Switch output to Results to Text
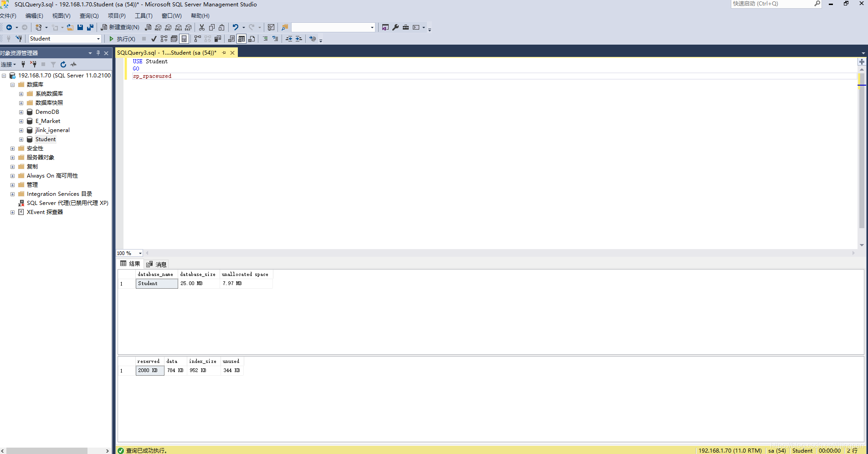Viewport: 868px width, 454px height. click(x=231, y=39)
